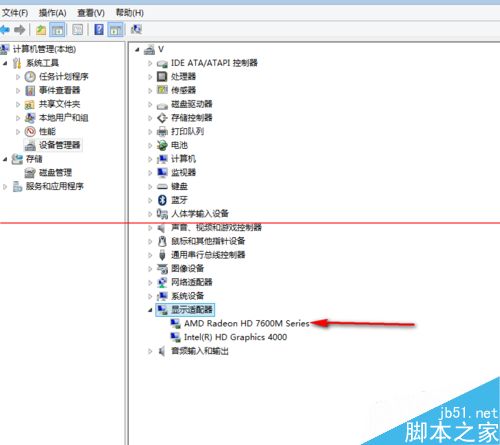
Task: Expand the 音频输入和输出 arrow
Action: tap(150, 351)
